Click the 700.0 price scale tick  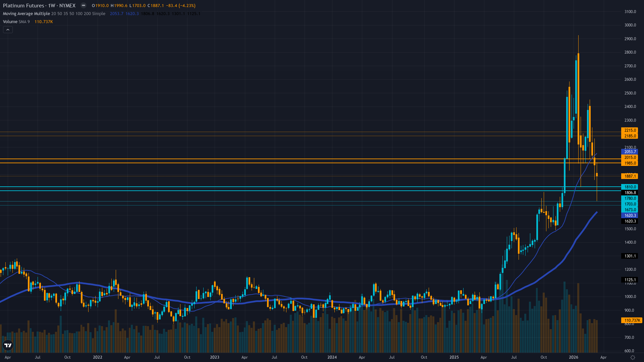coord(629,338)
